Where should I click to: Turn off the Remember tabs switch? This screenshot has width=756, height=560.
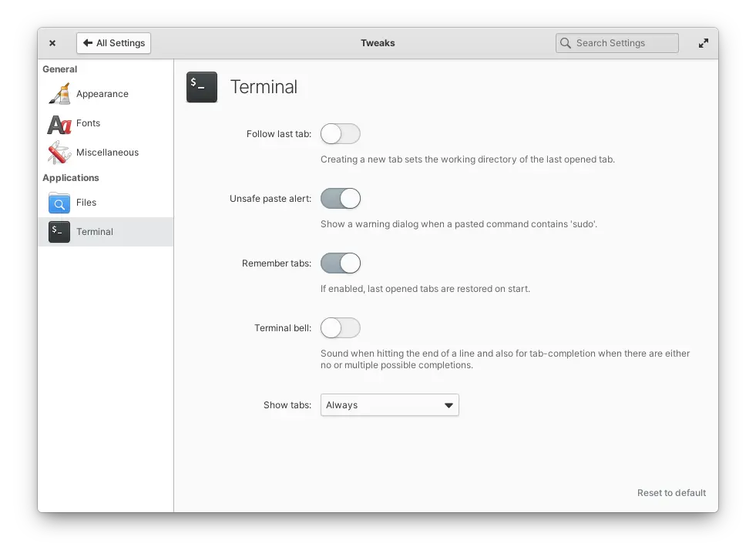click(340, 263)
